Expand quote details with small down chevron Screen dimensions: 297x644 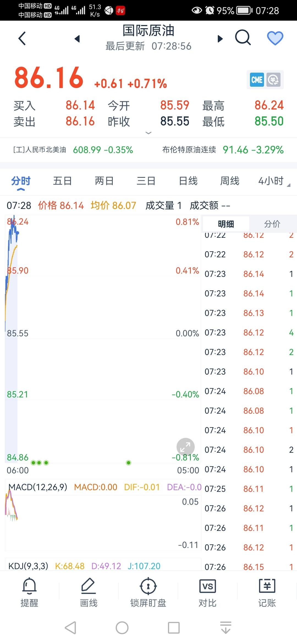point(148,133)
